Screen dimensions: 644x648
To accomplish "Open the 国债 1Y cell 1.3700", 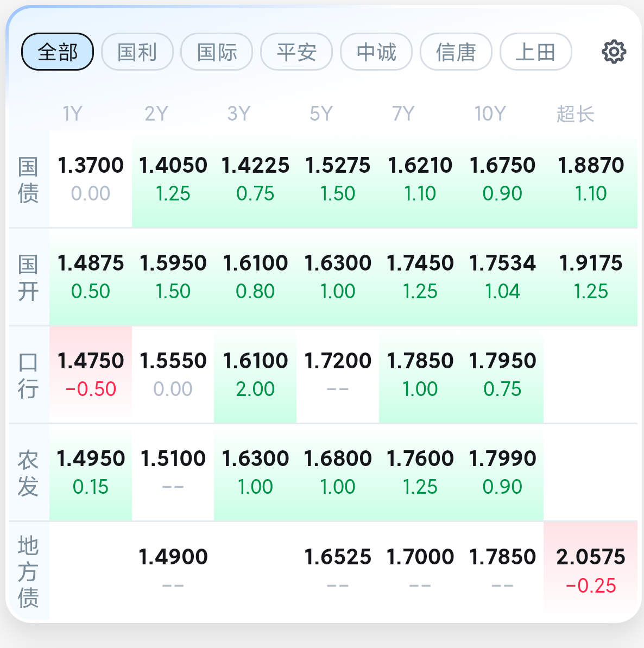I will [x=91, y=179].
